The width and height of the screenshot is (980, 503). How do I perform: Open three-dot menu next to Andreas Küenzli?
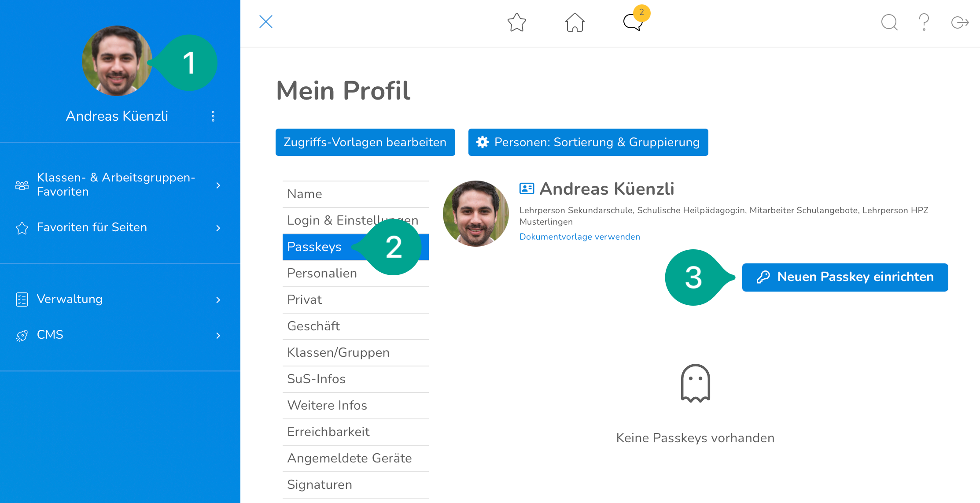[213, 116]
